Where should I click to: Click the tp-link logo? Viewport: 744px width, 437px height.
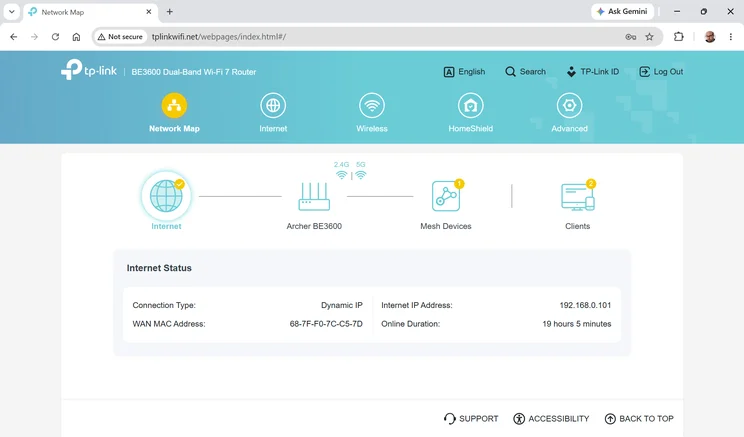pos(89,70)
